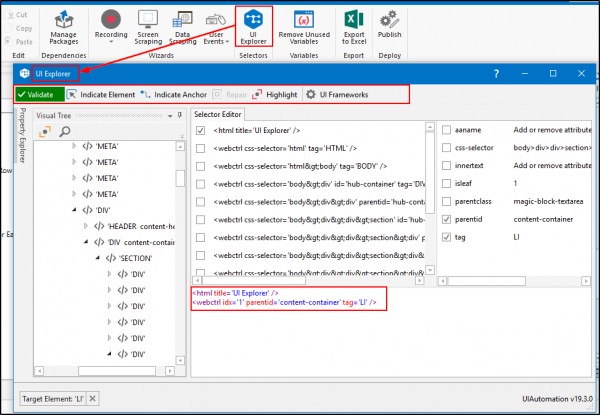Open Manage Packages in the ribbon
The height and width of the screenshot is (415, 600).
click(x=64, y=28)
